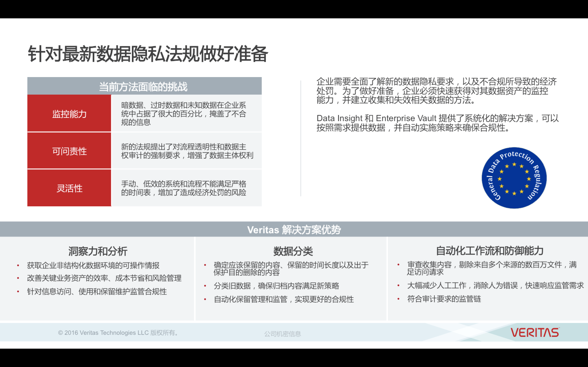
Task: Select the red 灵活性 cell
Action: click(x=69, y=188)
